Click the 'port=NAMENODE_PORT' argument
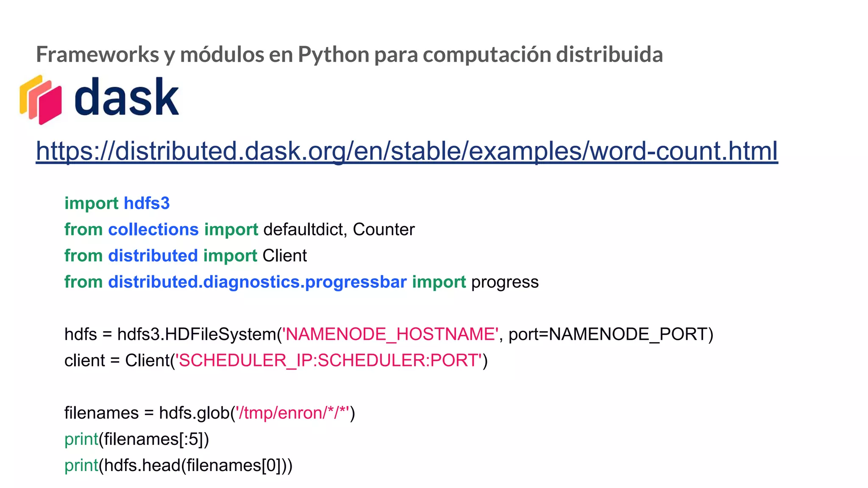Viewport: 868px width, 488px height. [x=608, y=335]
